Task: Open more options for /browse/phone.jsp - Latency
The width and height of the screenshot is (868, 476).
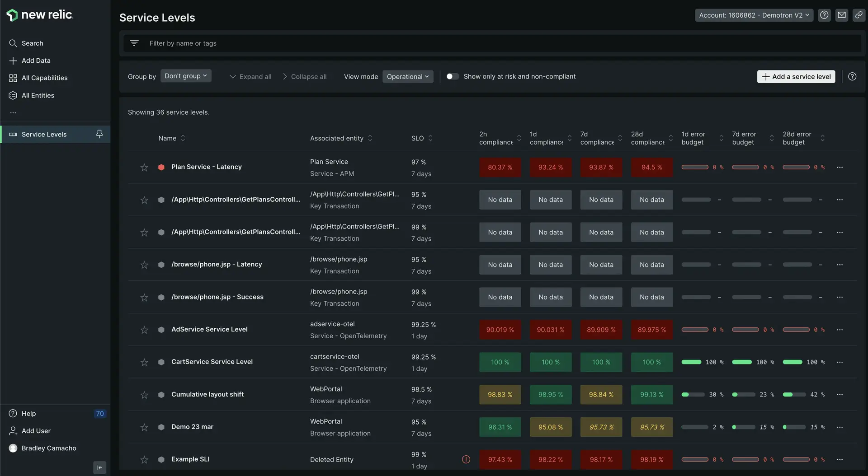Action: tap(840, 265)
